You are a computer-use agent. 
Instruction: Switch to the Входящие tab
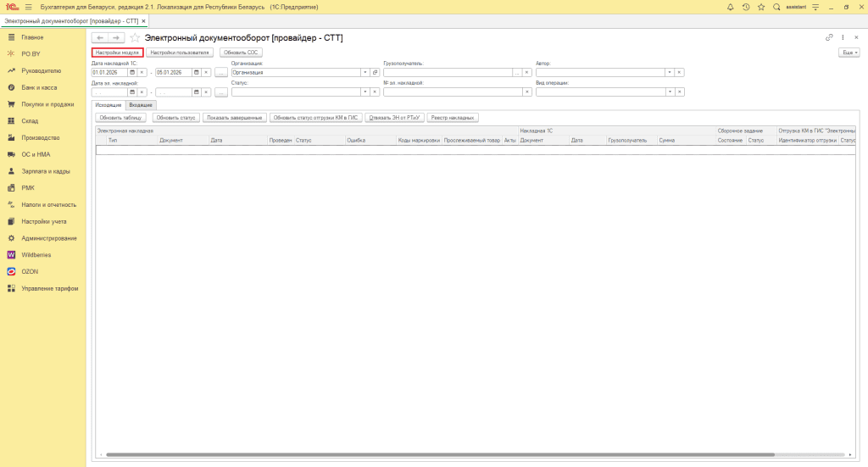(x=141, y=104)
